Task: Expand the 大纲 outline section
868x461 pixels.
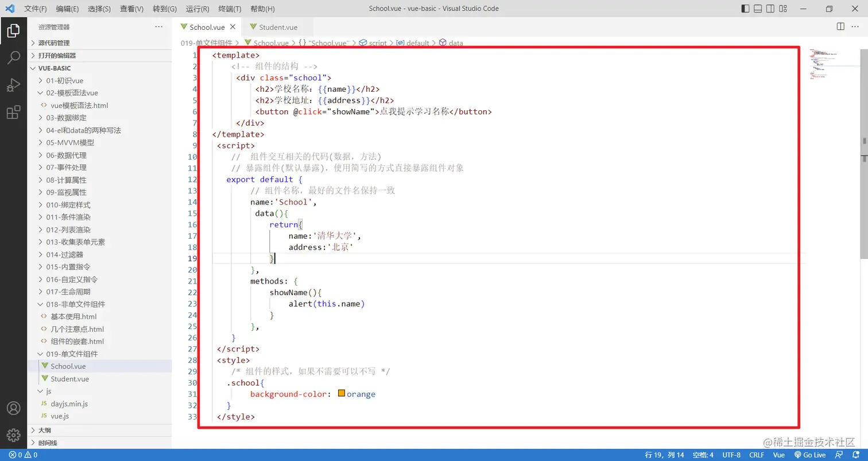Action: 100,430
